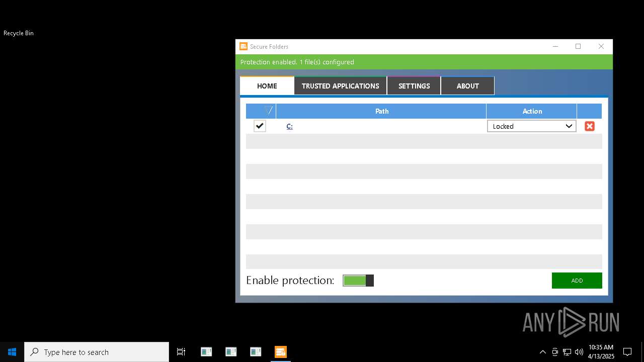
Task: Click the meet-now tray icon beside network
Action: pyautogui.click(x=555, y=352)
